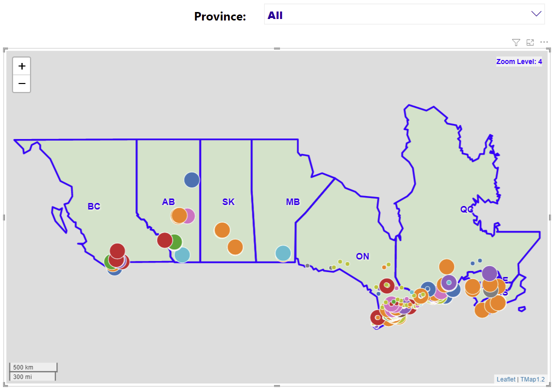Zoom in using the plus control
Viewport: 554px width, 392px height.
pos(21,65)
